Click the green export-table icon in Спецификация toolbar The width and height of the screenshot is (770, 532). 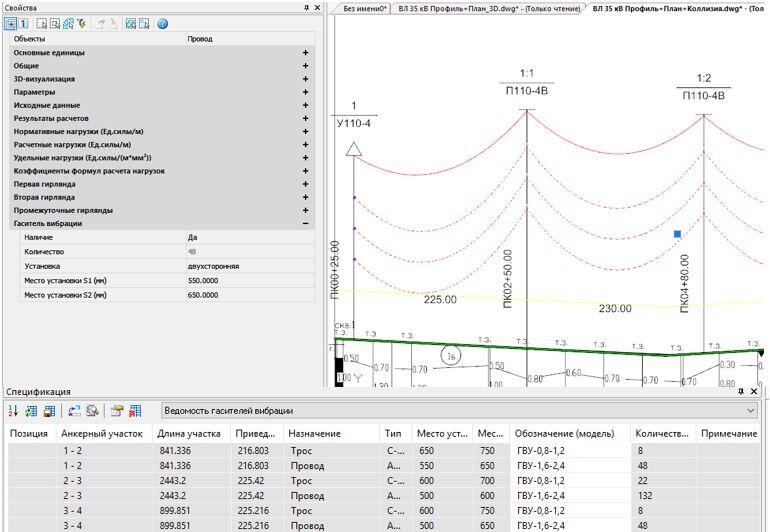(x=31, y=410)
